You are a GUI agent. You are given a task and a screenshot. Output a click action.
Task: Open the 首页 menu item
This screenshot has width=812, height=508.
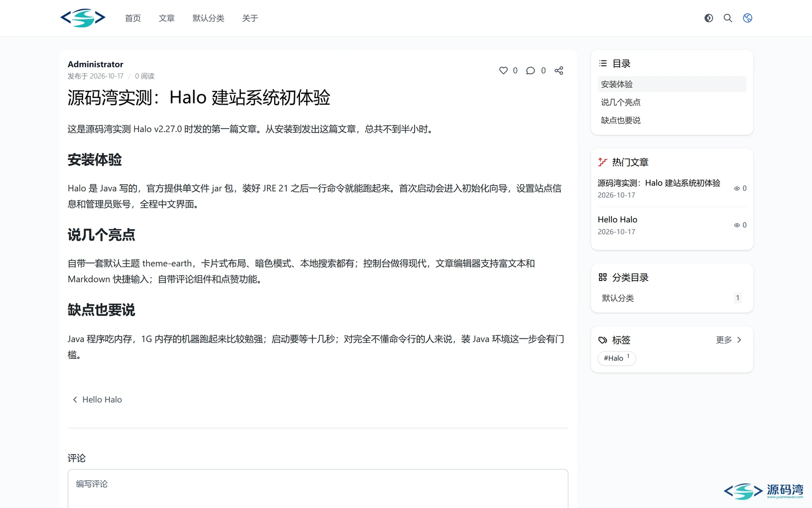point(133,18)
